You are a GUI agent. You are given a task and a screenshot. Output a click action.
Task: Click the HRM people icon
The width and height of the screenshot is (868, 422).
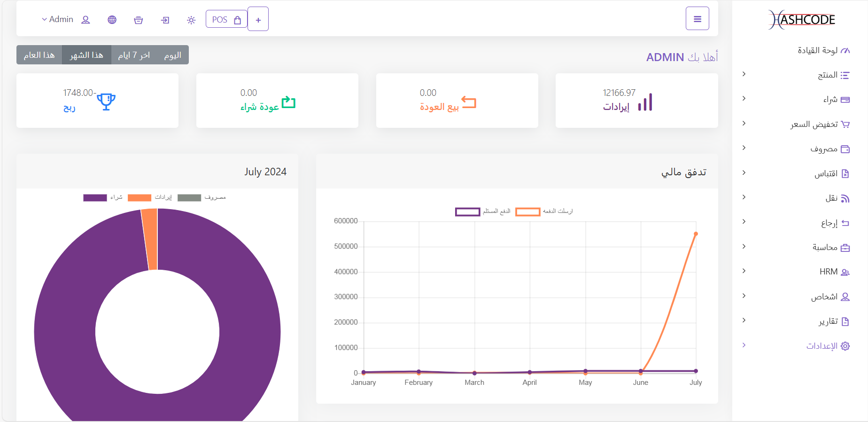click(845, 273)
